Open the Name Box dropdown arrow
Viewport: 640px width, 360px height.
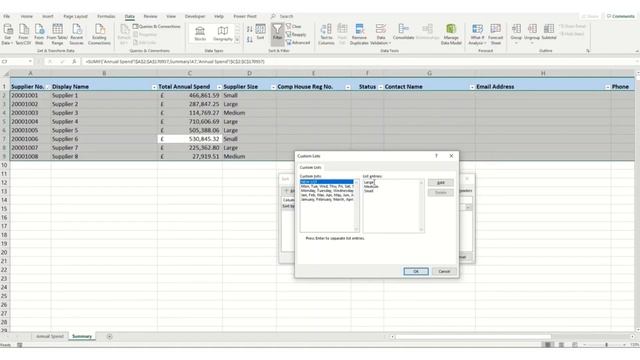[30, 62]
